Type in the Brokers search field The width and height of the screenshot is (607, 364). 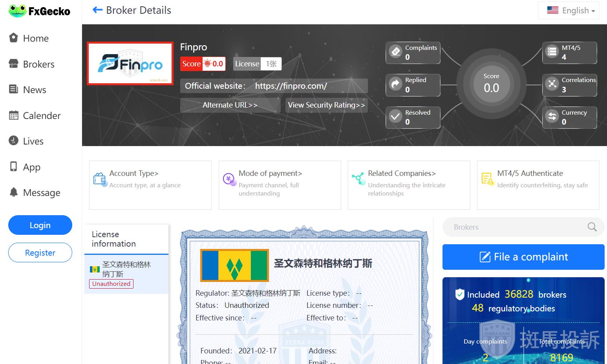(x=510, y=227)
